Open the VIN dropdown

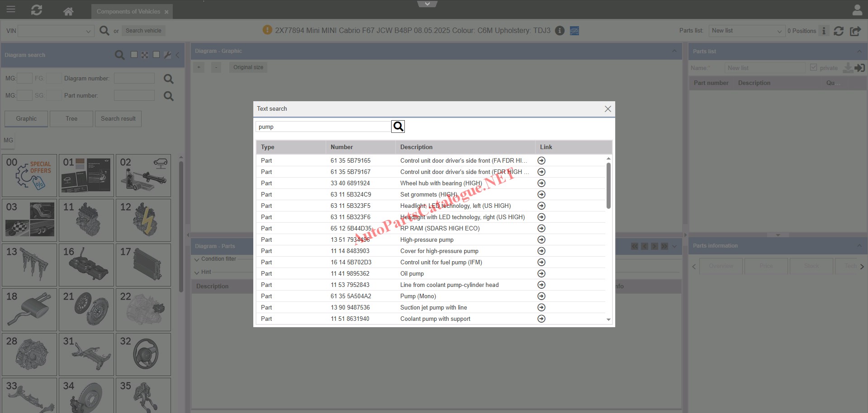tap(88, 31)
